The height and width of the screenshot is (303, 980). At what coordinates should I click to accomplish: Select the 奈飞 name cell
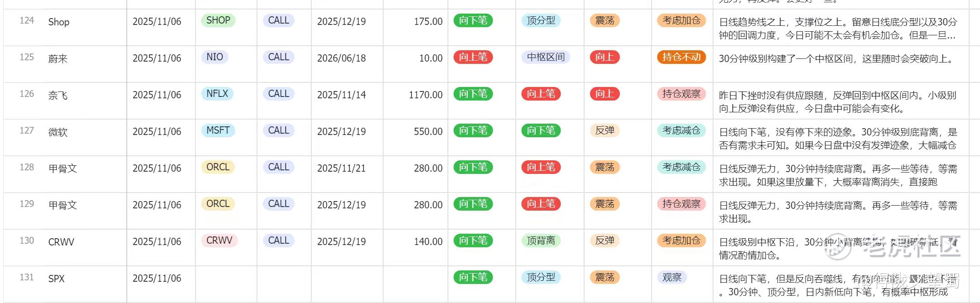58,96
